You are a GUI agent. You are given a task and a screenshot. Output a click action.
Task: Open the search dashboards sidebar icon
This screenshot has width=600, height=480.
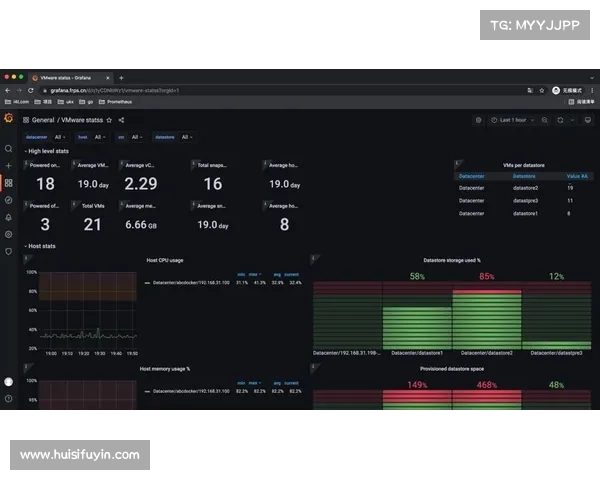pyautogui.click(x=8, y=149)
